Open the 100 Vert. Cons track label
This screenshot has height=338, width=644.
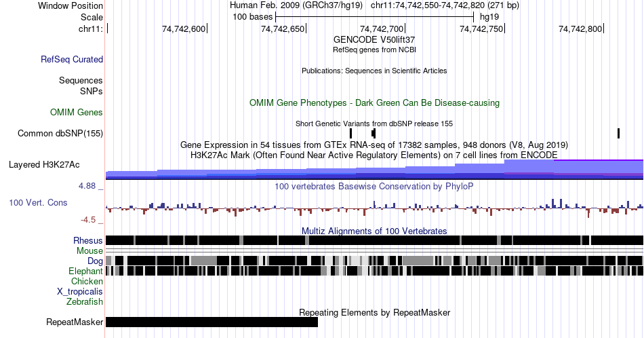[38, 202]
